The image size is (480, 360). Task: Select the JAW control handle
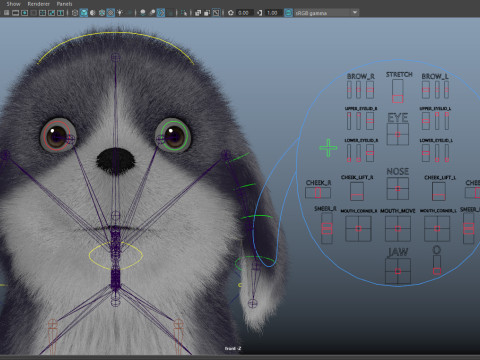[x=398, y=271]
